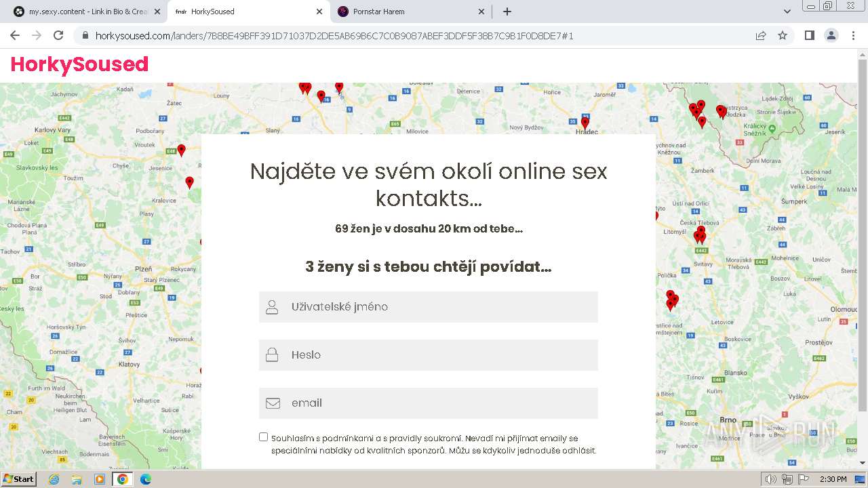Focus the Heslo password field

tap(429, 355)
